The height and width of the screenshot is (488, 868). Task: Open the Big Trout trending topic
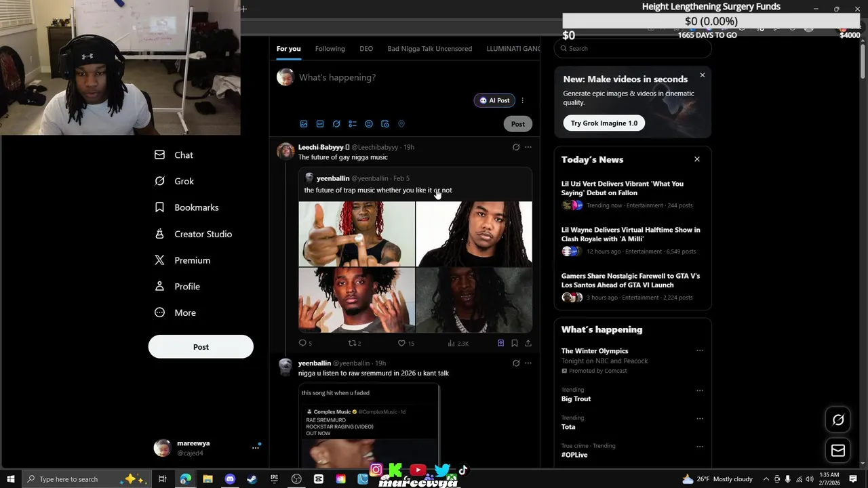(x=576, y=399)
